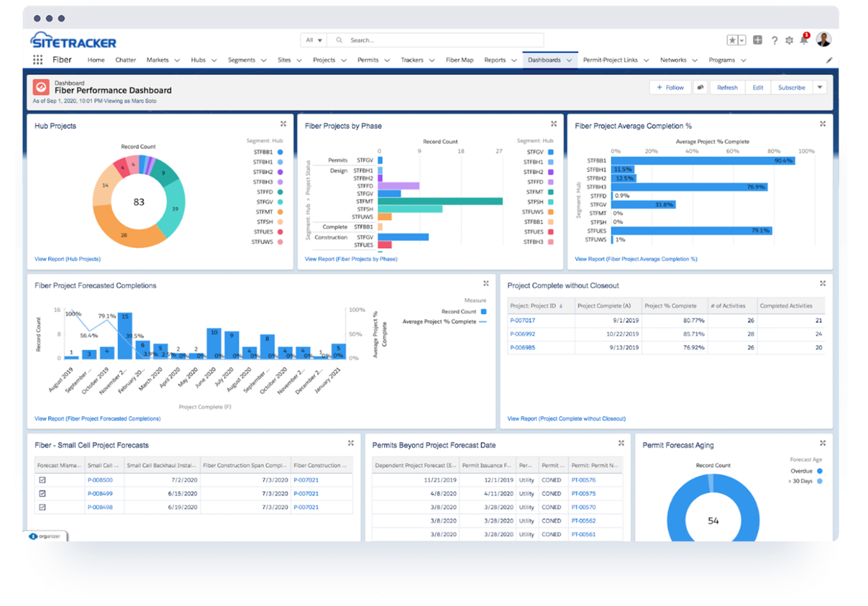Toggle checkbox in the P-008498 row
The image size is (868, 606).
pos(42,507)
